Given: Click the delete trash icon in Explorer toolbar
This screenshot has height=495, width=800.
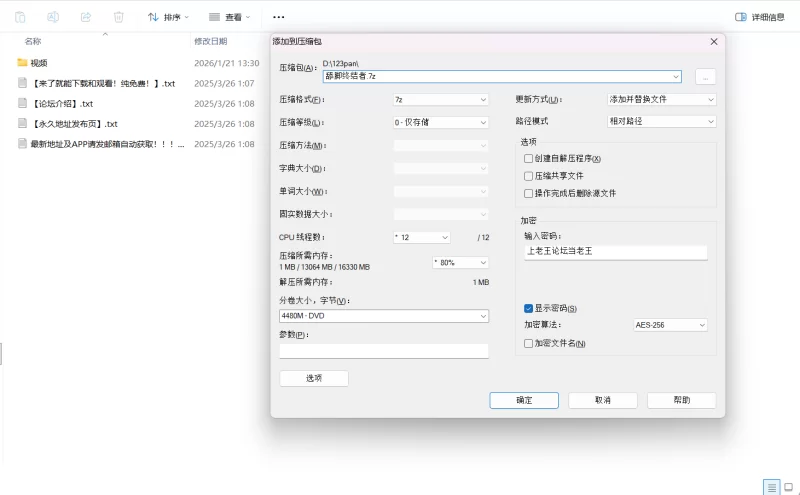Looking at the screenshot, I should [118, 17].
